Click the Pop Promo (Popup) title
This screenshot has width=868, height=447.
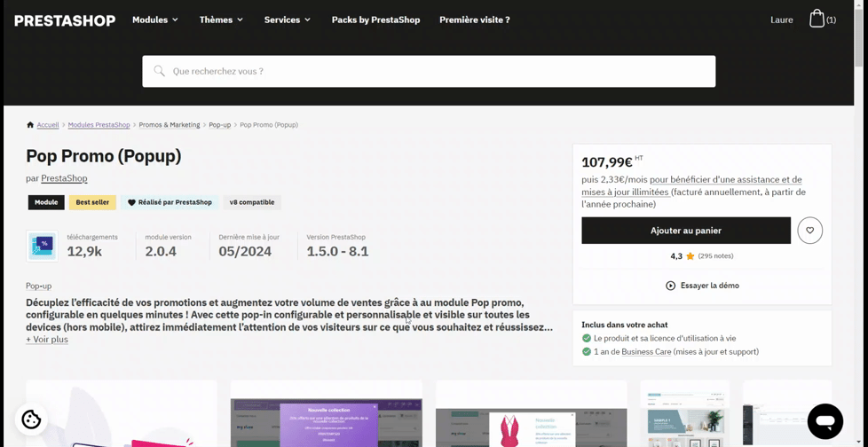point(104,156)
